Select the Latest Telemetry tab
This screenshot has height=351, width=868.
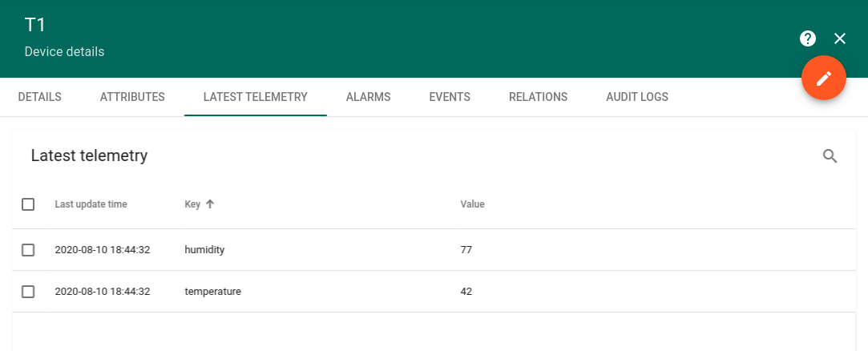(x=255, y=97)
